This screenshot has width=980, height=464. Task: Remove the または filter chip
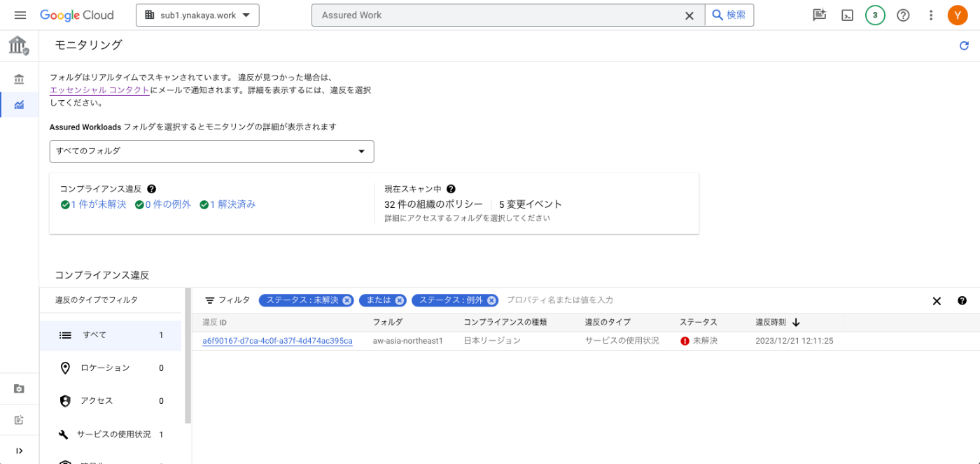400,300
